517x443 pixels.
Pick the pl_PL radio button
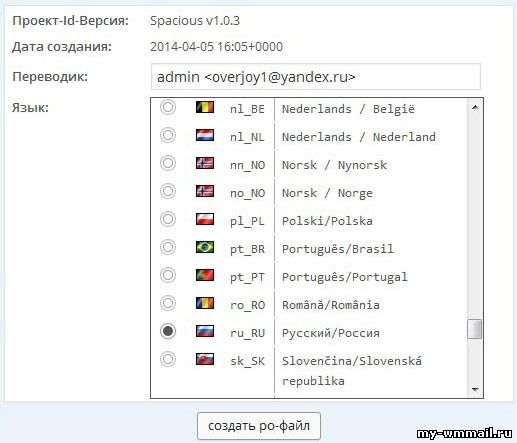point(168,219)
